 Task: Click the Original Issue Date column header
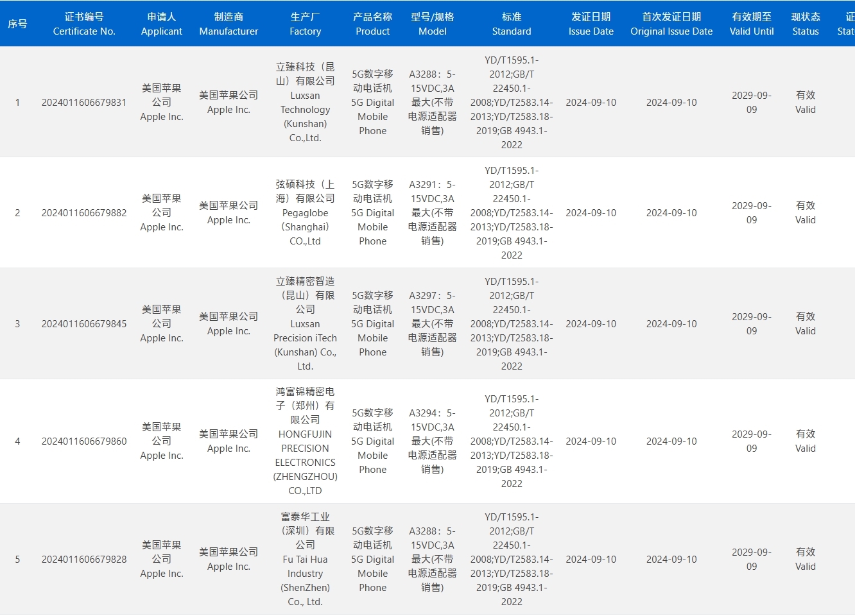[x=671, y=24]
